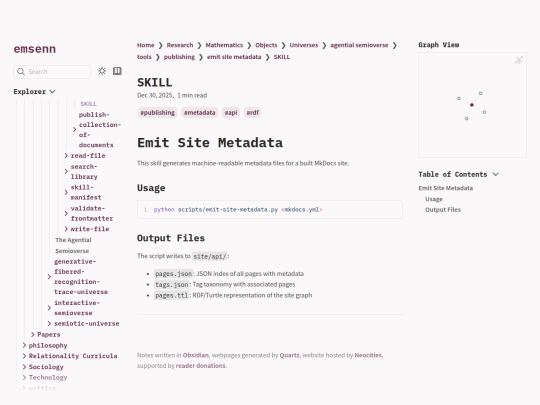Go to Objects breadcrumb
540x405 pixels.
coord(266,45)
